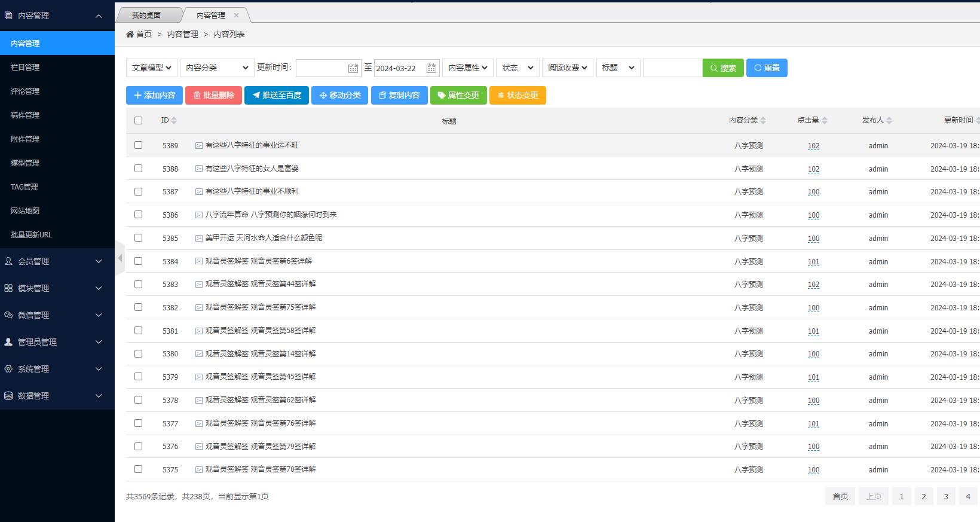Click the ID column sort arrows

click(174, 121)
